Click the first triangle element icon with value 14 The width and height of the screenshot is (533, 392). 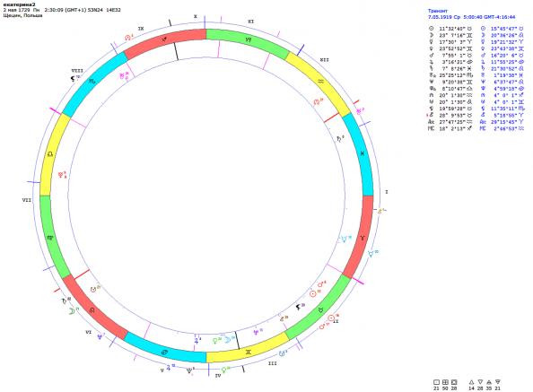point(471,382)
